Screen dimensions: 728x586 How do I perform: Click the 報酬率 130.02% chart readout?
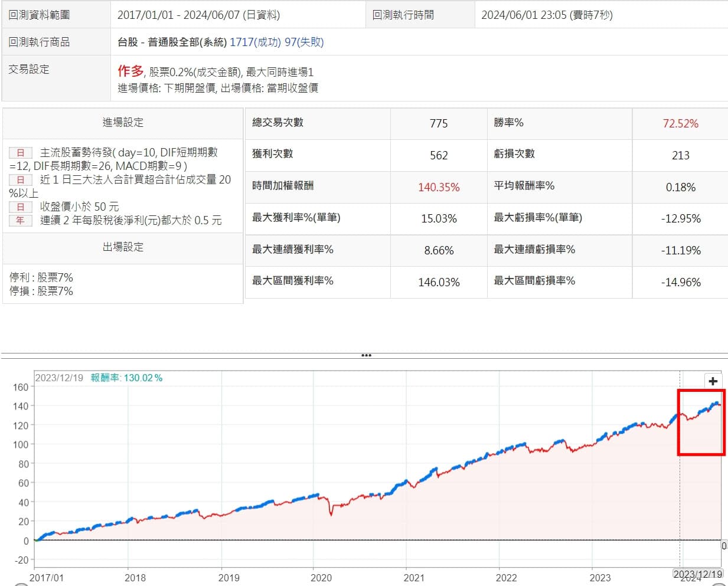pyautogui.click(x=126, y=378)
